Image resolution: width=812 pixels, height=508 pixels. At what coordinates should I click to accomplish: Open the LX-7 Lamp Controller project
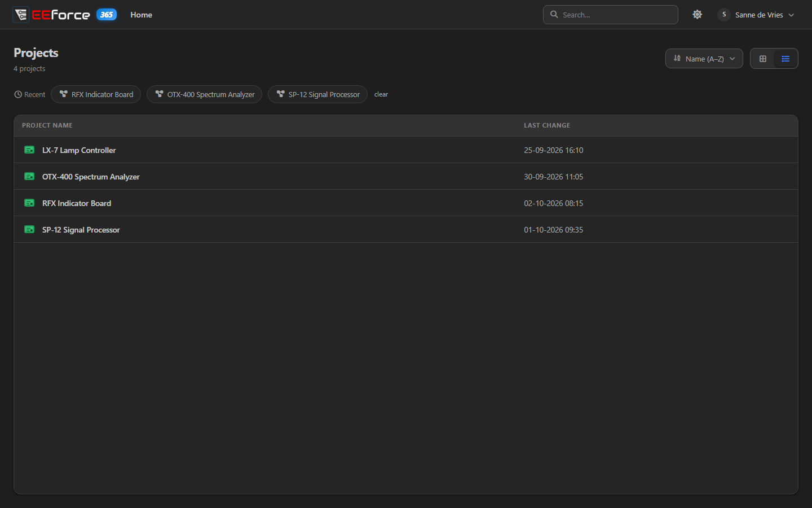406,150
